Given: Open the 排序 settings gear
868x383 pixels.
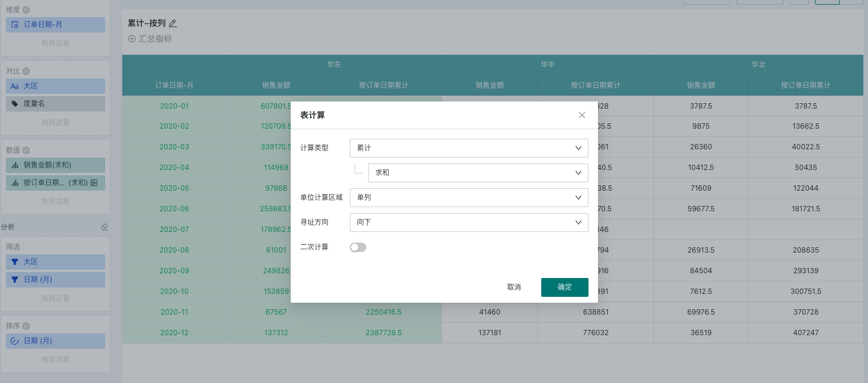Looking at the screenshot, I should coord(27,326).
